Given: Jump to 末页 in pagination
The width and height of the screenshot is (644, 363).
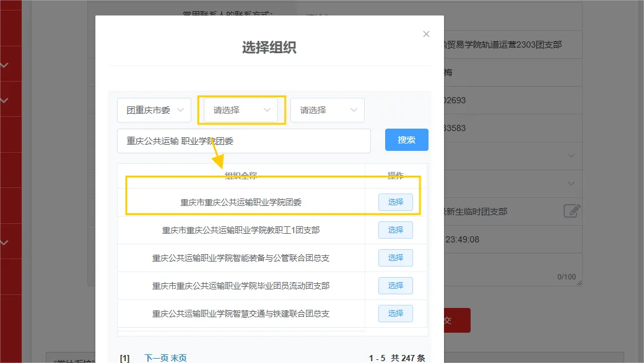Looking at the screenshot, I should 179,358.
